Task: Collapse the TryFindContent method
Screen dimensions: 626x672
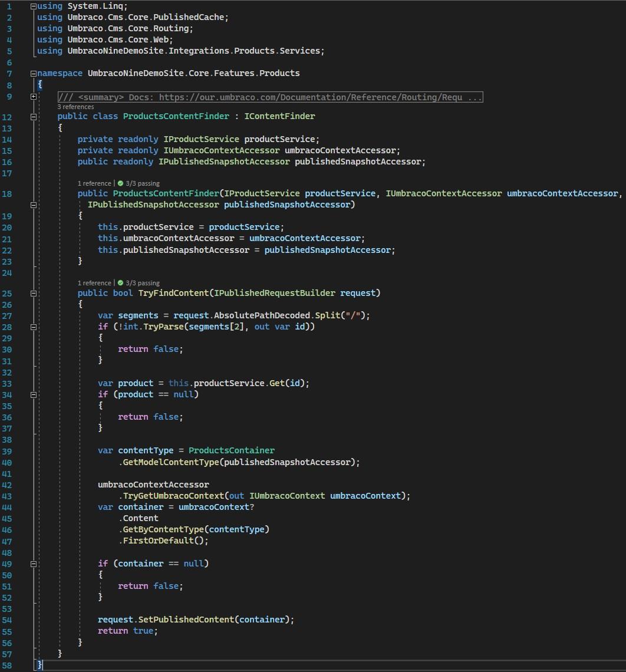Action: tap(34, 294)
